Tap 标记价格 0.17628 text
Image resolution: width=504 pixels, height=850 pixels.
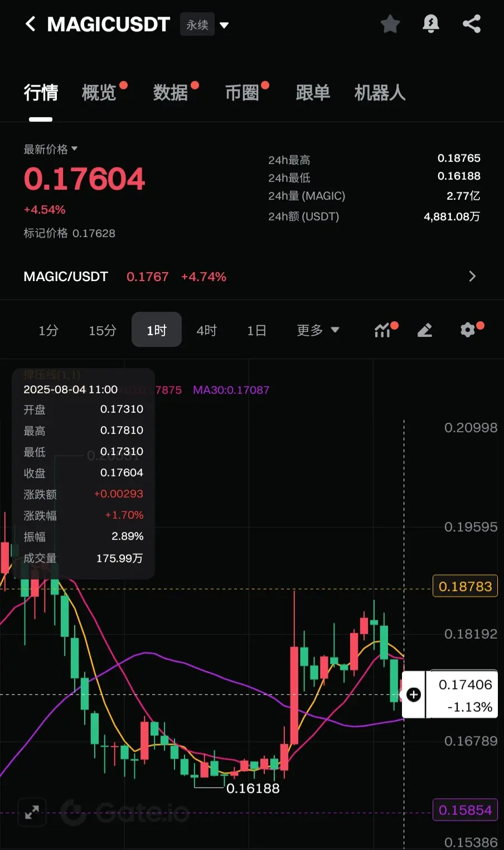[x=69, y=233]
